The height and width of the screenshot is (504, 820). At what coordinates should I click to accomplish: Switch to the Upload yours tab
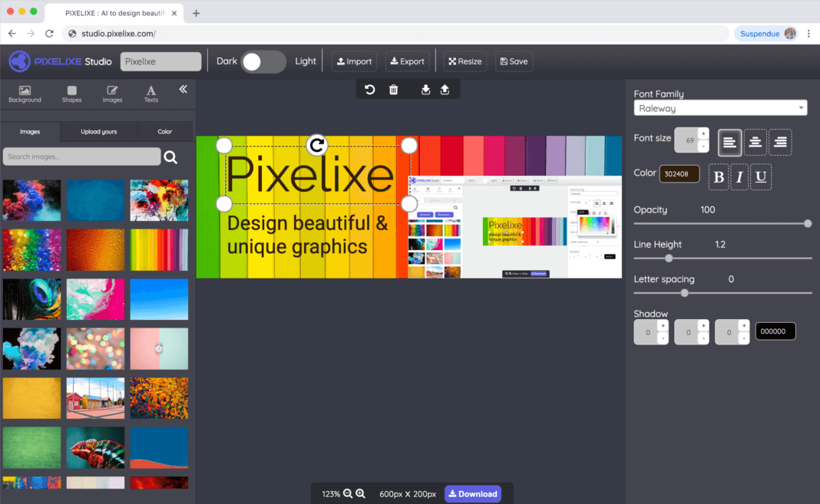pos(98,131)
